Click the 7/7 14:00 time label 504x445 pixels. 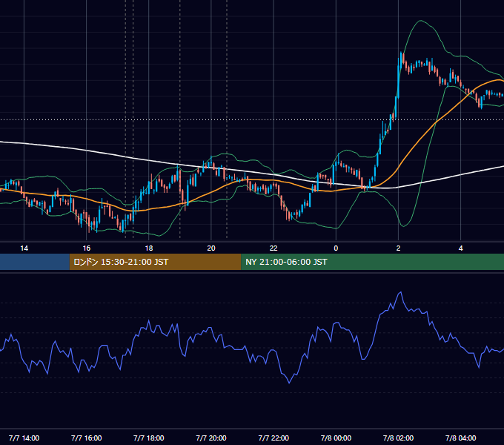coord(24,438)
